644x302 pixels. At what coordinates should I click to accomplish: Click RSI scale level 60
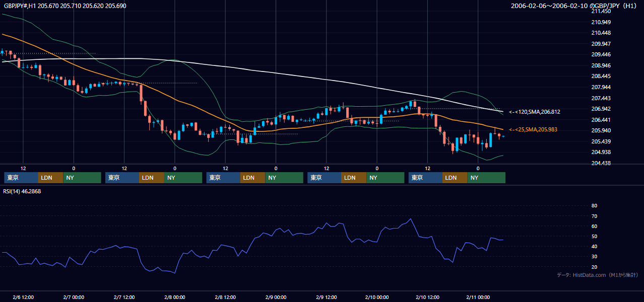coord(594,226)
